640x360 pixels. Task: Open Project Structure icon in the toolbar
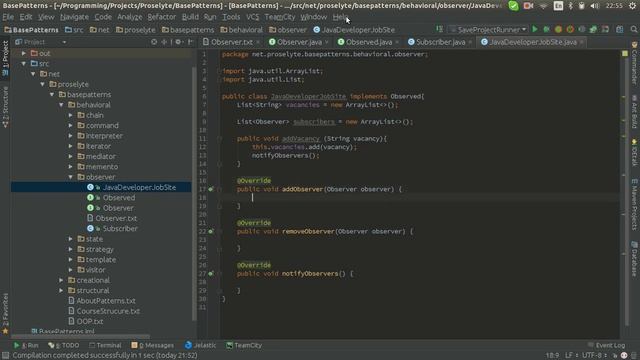point(620,29)
